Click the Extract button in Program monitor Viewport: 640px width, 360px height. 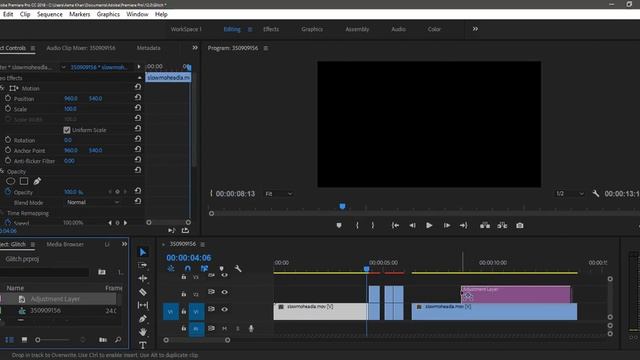point(502,225)
